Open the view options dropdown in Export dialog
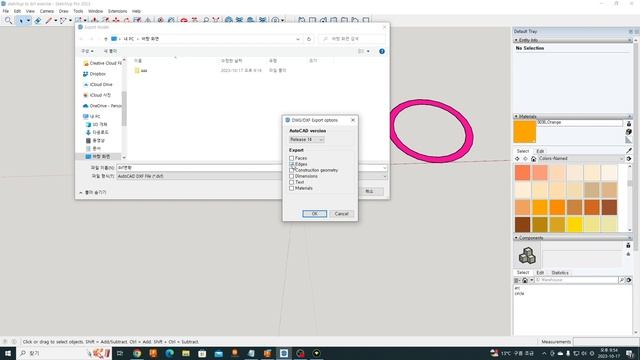The width and height of the screenshot is (640, 360). (x=368, y=51)
